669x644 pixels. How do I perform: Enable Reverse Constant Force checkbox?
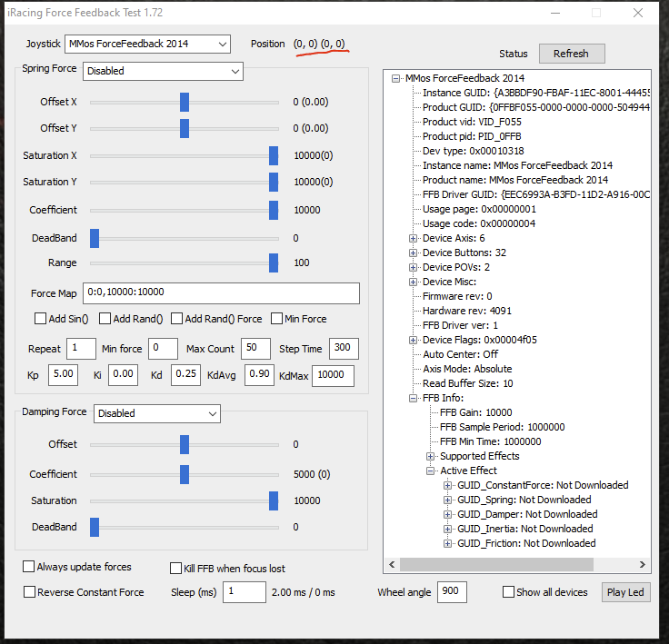pyautogui.click(x=29, y=592)
